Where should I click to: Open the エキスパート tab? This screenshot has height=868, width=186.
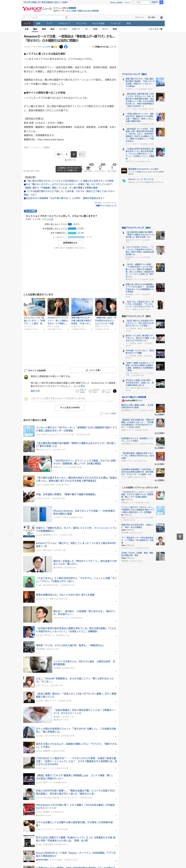click(64, 24)
